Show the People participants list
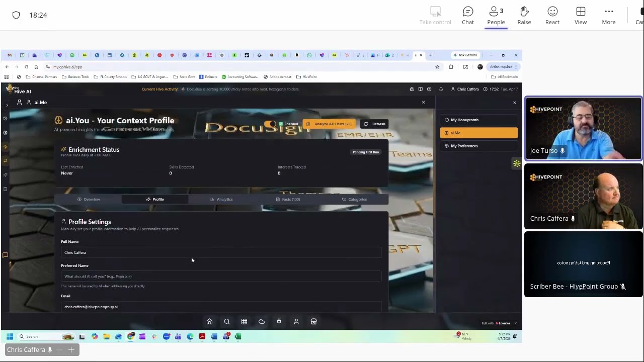 tap(496, 16)
